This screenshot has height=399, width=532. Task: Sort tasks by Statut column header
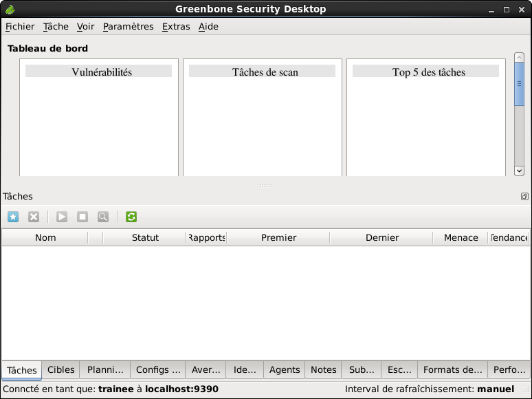pyautogui.click(x=145, y=238)
